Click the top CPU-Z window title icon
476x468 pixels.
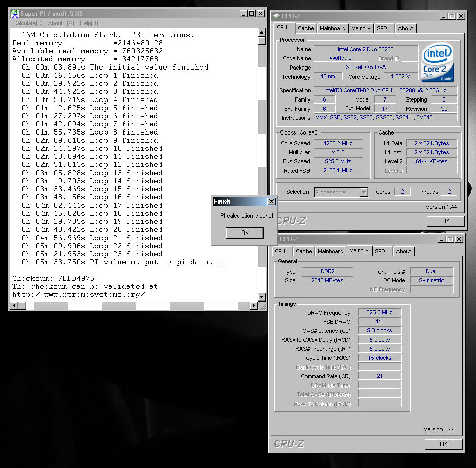[x=277, y=16]
